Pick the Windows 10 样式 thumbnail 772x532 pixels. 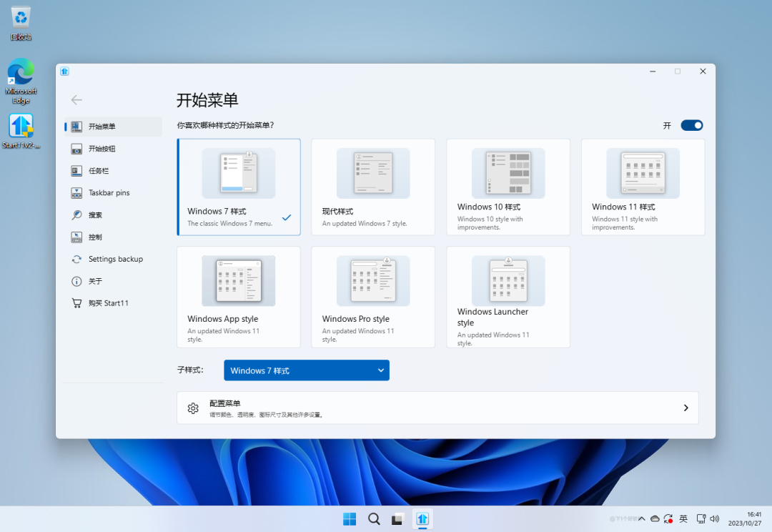(508, 174)
